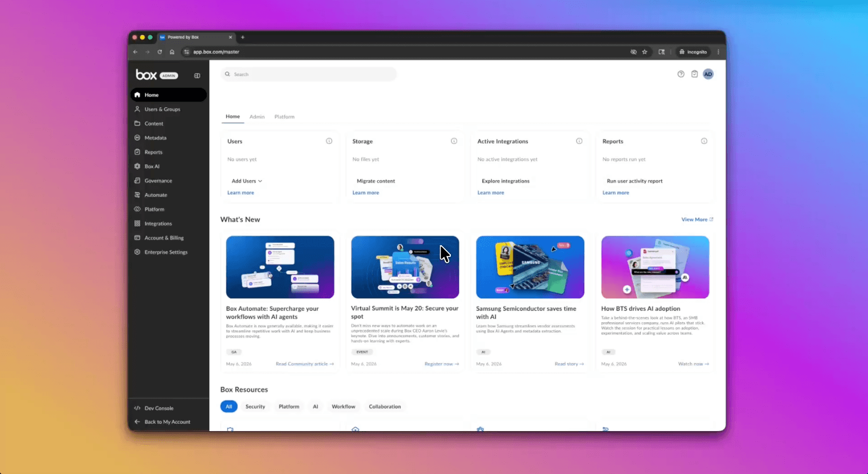The image size is (868, 474).
Task: Open Account & Billing in the sidebar
Action: 168,238
